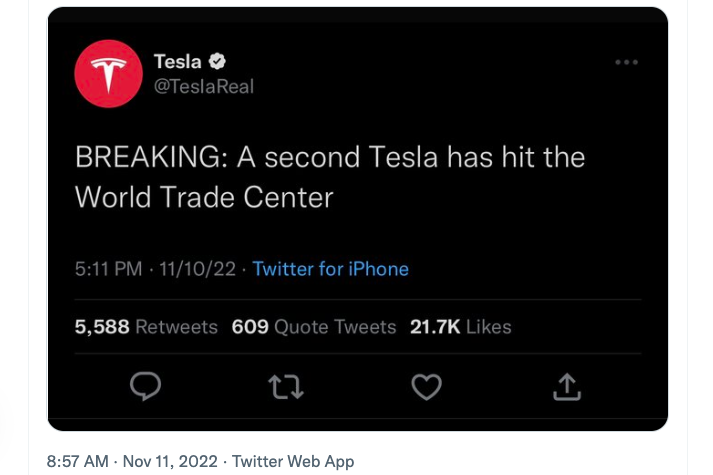
Task: Click the BREAKING tweet text body
Action: (330, 177)
